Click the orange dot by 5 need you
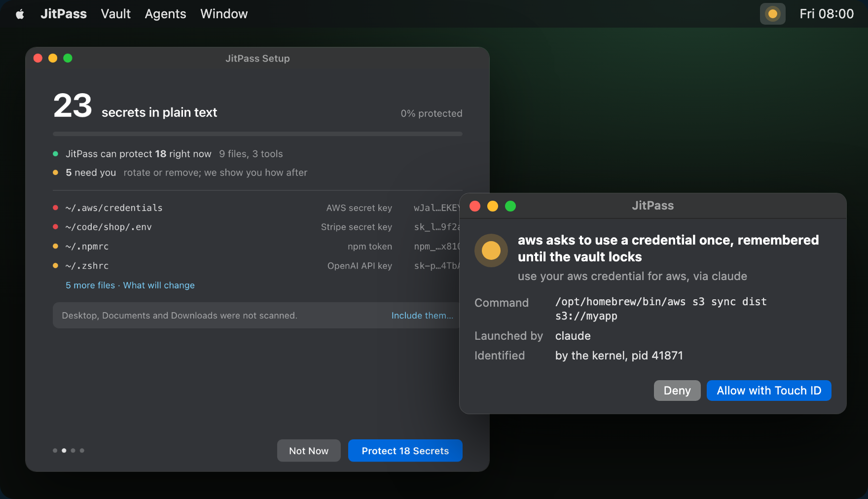 (56, 173)
